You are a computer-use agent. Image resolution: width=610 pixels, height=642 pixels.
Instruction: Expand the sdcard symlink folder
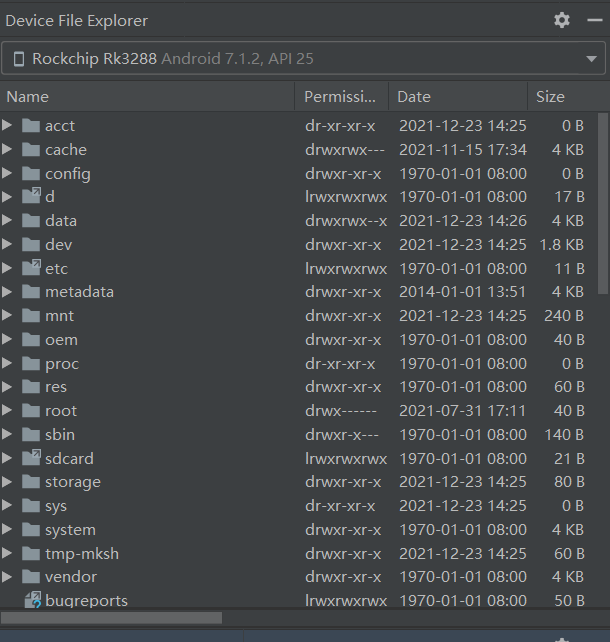point(7,458)
